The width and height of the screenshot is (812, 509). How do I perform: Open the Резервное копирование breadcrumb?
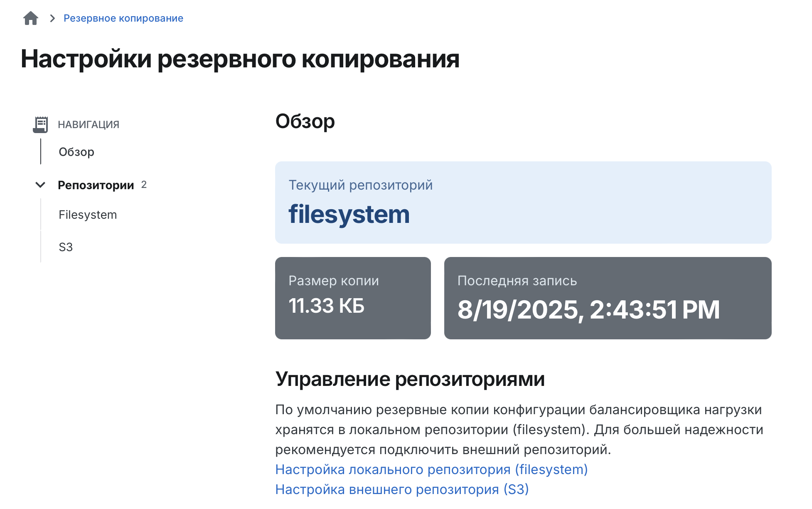123,18
